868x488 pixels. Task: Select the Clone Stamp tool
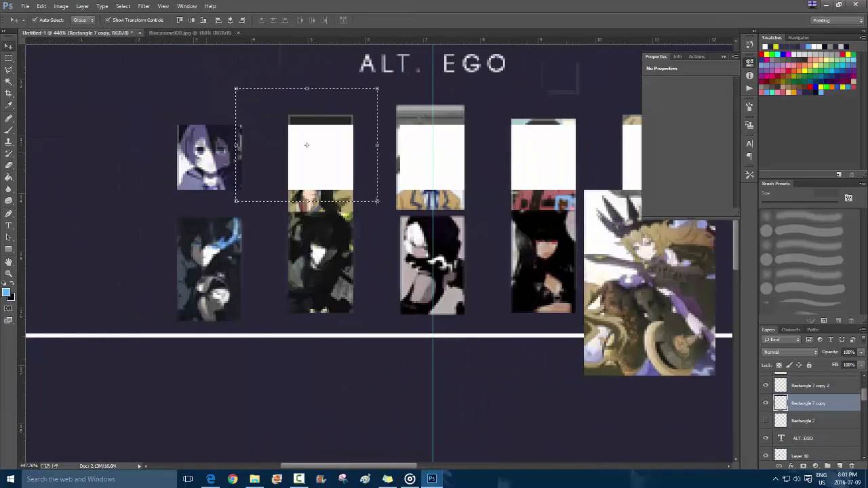9,142
